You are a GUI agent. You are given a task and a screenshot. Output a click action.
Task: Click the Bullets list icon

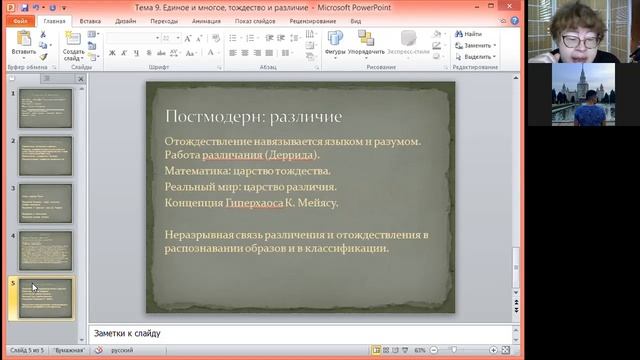233,38
